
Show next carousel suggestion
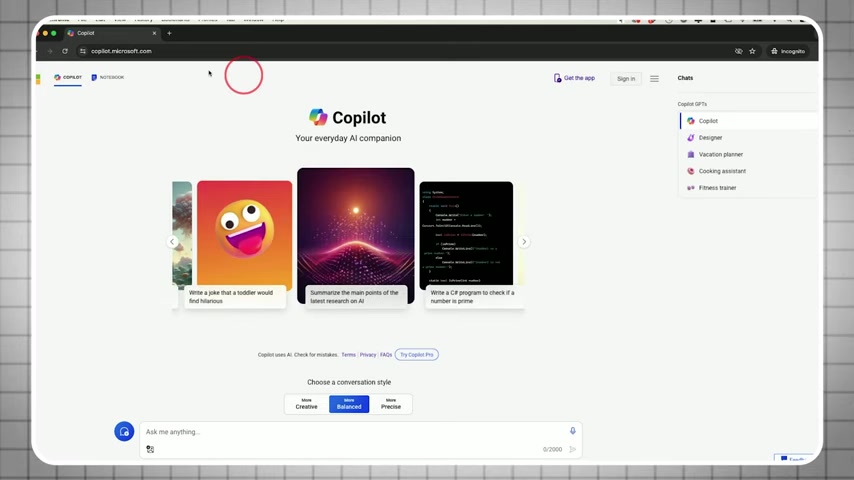(x=524, y=242)
